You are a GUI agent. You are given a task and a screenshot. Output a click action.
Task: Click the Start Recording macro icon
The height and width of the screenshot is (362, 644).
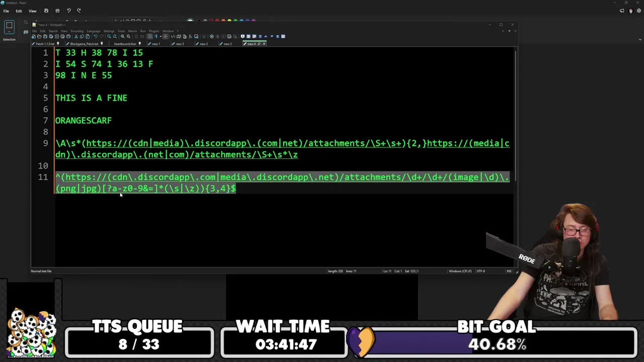pos(211,36)
